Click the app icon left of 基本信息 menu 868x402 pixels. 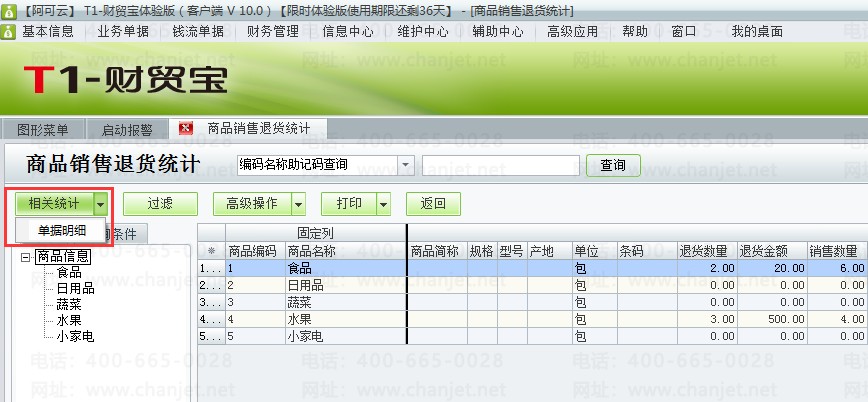(x=8, y=32)
